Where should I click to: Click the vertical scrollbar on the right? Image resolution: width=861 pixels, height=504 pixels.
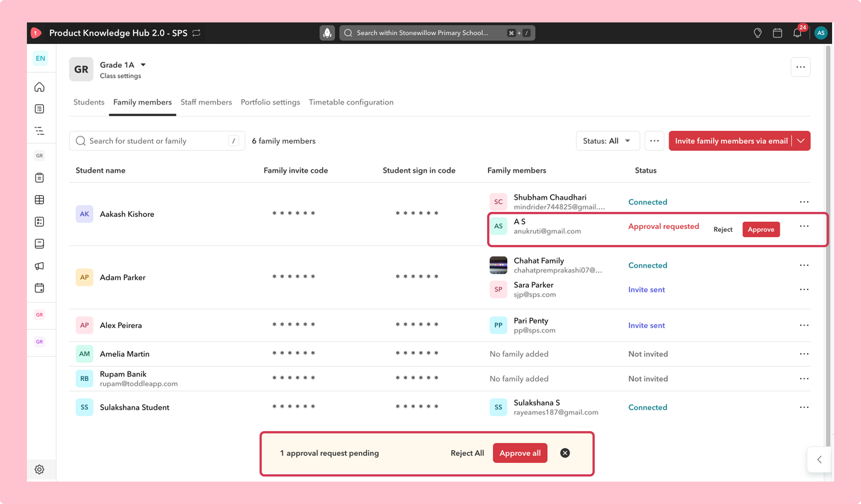point(828,246)
